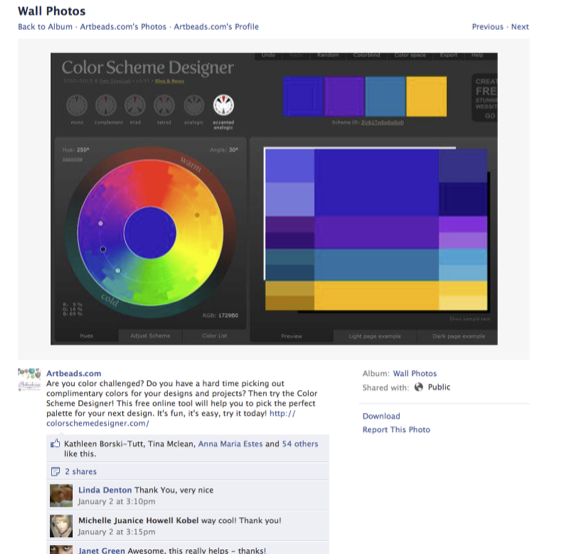
Task: Click the Public globe icon
Action: [418, 387]
